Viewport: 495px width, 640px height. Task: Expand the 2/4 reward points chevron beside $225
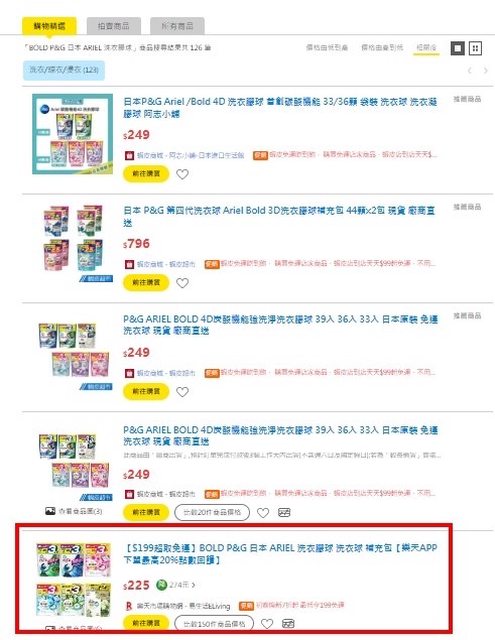[193, 585]
